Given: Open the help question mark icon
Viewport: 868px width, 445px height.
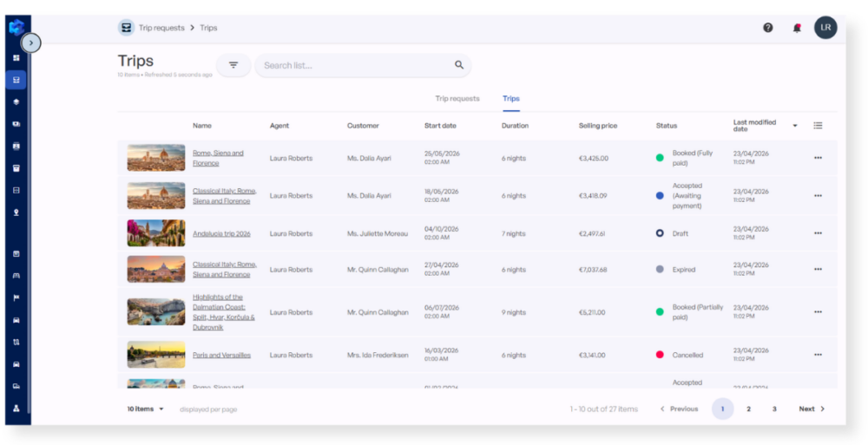Looking at the screenshot, I should click(768, 28).
